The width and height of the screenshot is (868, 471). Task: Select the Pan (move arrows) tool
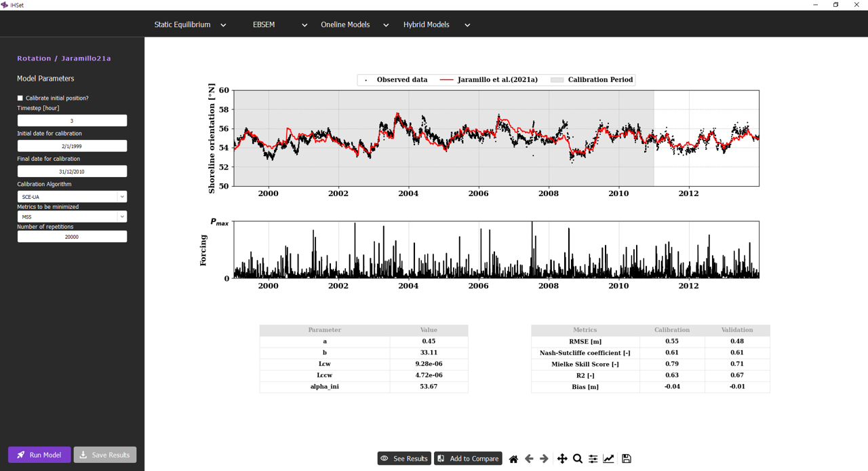click(x=562, y=459)
